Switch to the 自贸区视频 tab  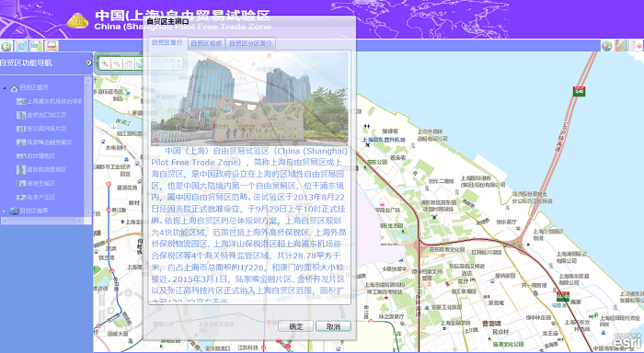pyautogui.click(x=206, y=43)
